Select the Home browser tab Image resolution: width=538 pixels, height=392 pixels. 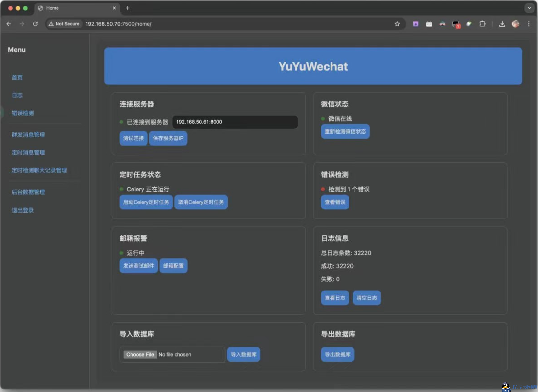[77, 8]
